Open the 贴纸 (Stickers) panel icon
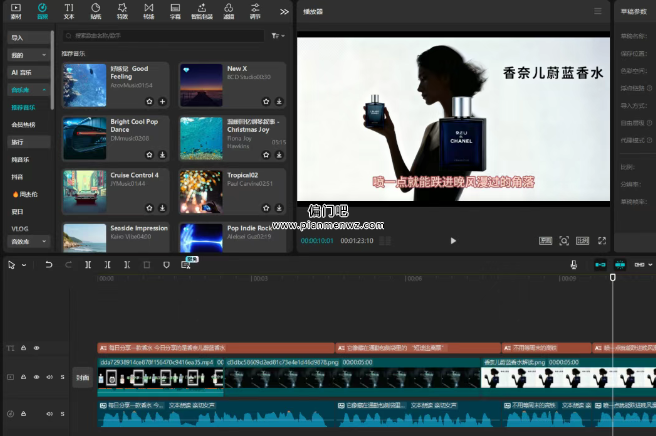The image size is (656, 436). coord(95,11)
